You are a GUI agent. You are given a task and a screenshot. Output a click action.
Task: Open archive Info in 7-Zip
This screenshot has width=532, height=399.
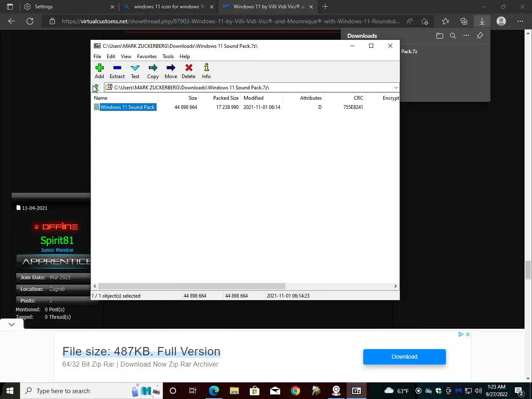(206, 71)
